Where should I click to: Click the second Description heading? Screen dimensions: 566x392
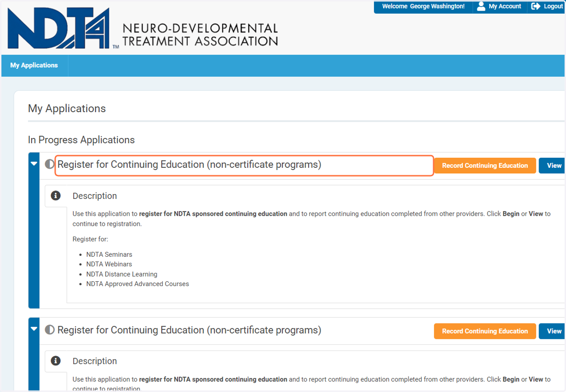(95, 361)
